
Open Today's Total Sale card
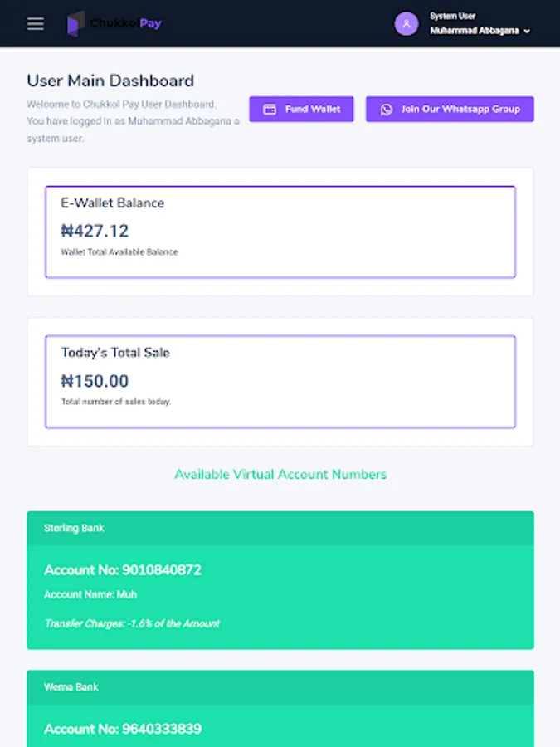coord(280,381)
